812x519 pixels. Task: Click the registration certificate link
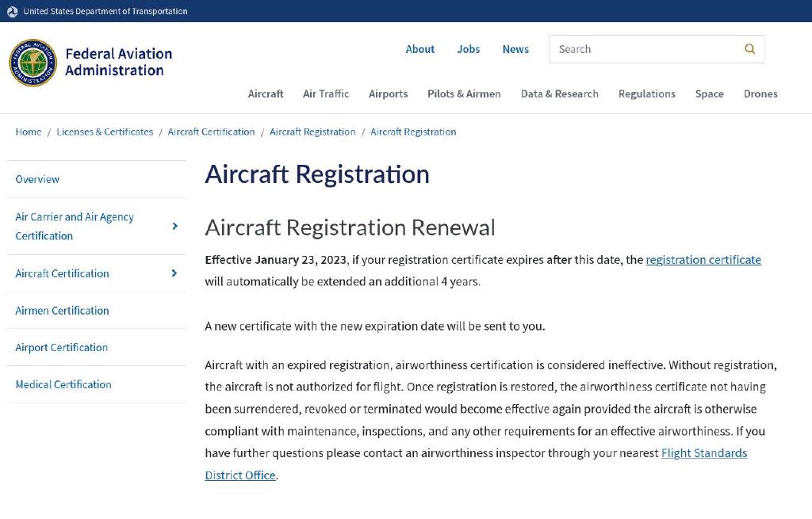coord(703,259)
